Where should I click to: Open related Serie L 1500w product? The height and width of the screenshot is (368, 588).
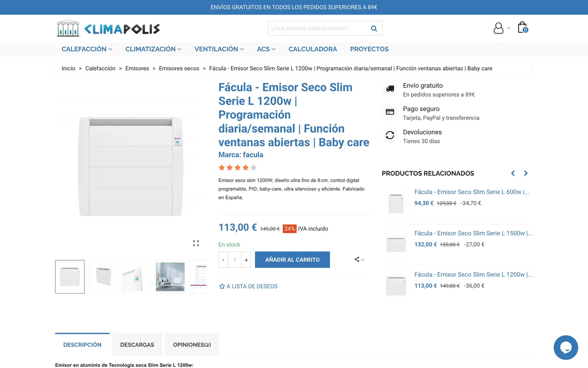pyautogui.click(x=473, y=233)
